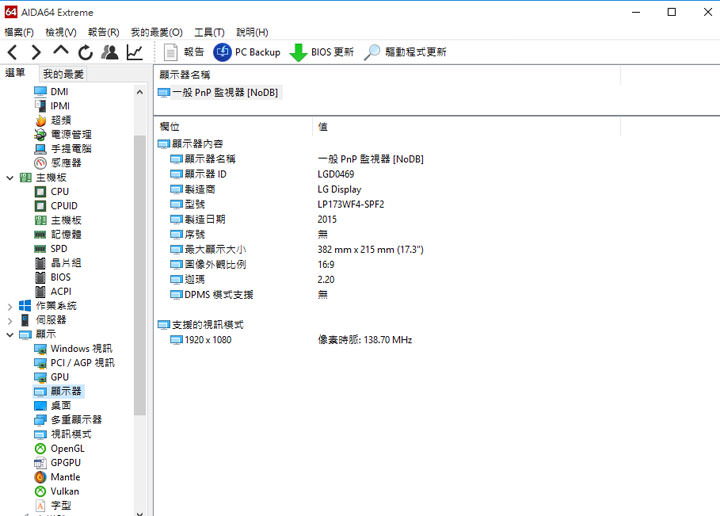Open the 說明(H) menu
This screenshot has width=720, height=516.
pos(252,32)
